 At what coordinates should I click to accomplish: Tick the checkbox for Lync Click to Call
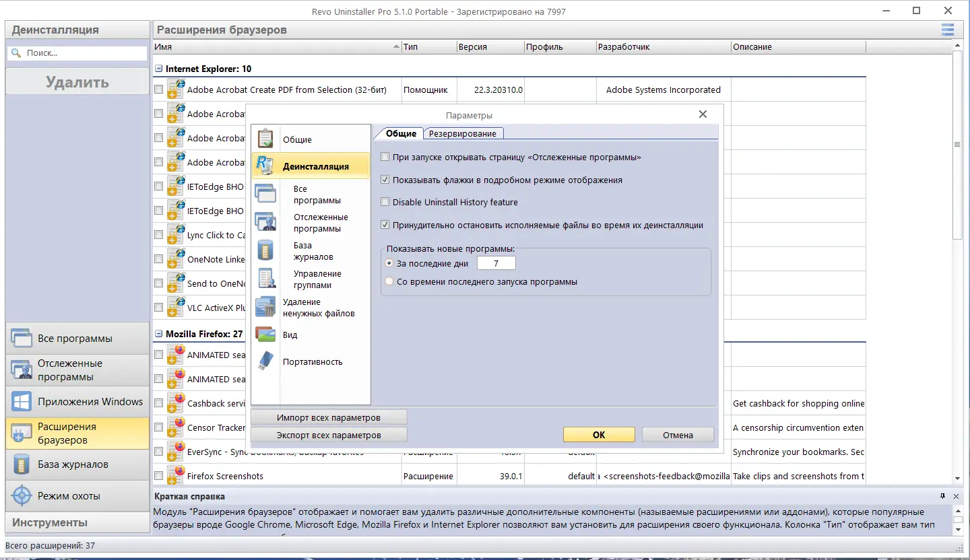[x=158, y=235]
